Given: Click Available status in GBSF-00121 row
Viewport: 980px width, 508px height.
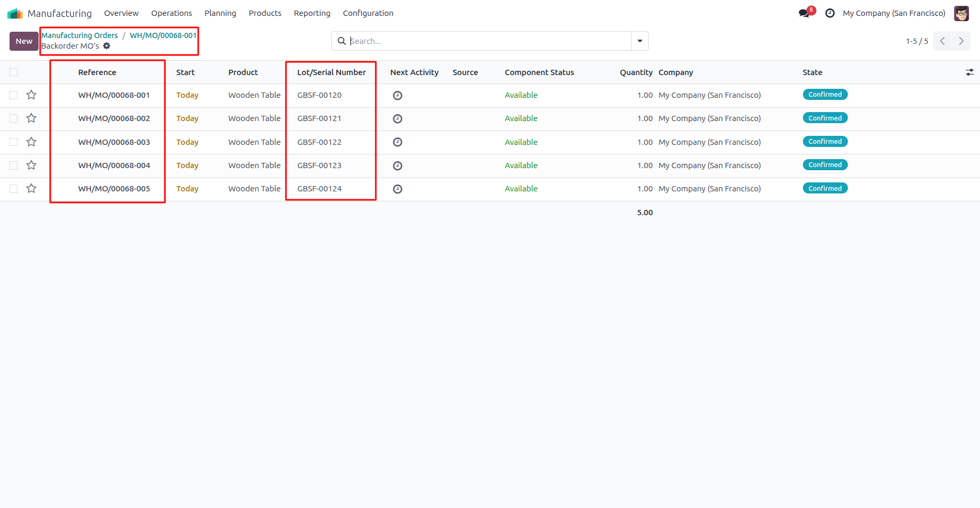Looking at the screenshot, I should [x=521, y=118].
